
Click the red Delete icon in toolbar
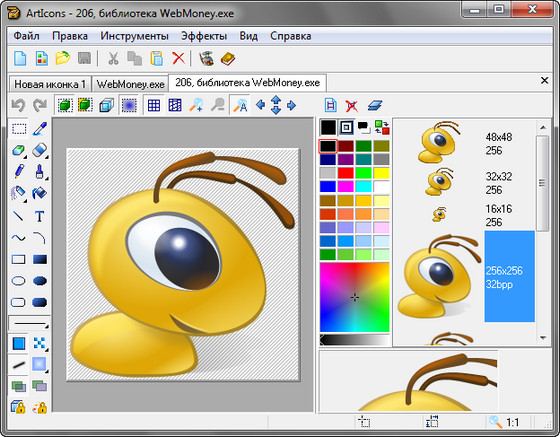pyautogui.click(x=178, y=58)
